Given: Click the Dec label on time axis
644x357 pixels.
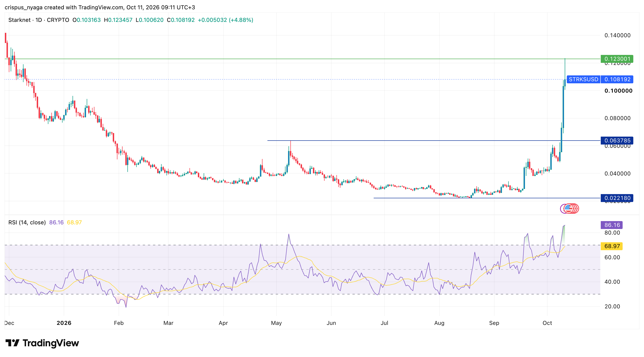Looking at the screenshot, I should pos(9,323).
